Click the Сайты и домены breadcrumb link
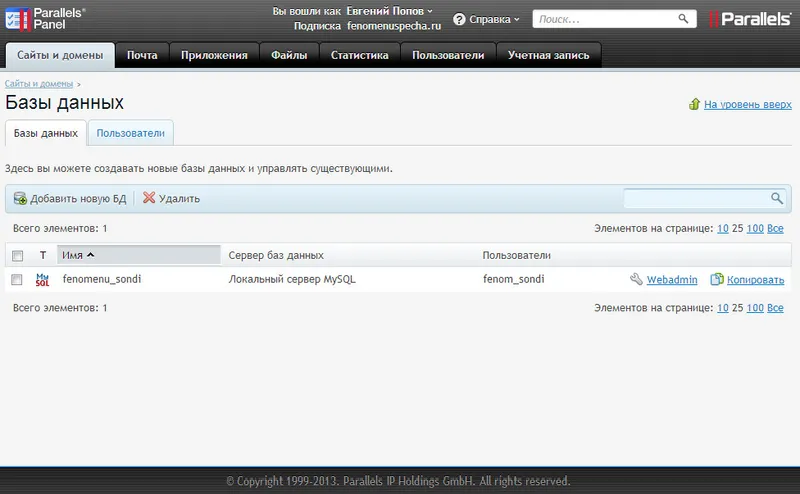 tap(39, 84)
